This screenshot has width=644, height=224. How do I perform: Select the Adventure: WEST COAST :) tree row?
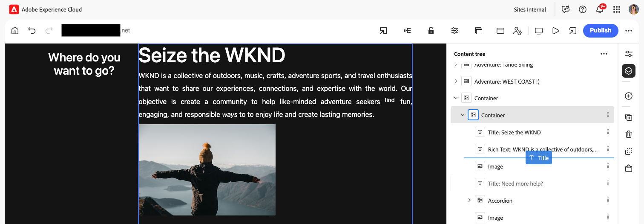532,81
